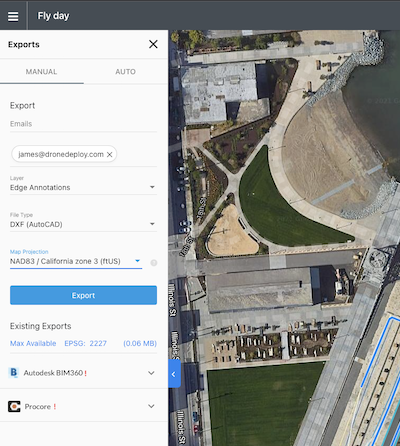Click the Procore warning exclamation mark
Screen dimensions: 400x446
pos(55,407)
